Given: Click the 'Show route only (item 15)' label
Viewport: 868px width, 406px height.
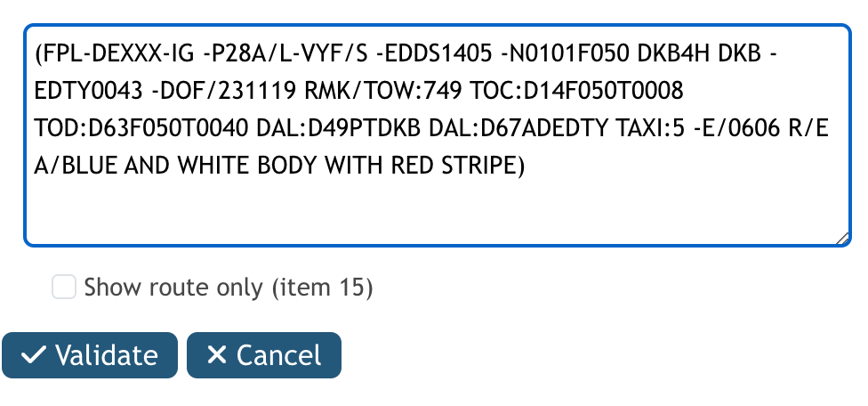Looking at the screenshot, I should (x=228, y=288).
